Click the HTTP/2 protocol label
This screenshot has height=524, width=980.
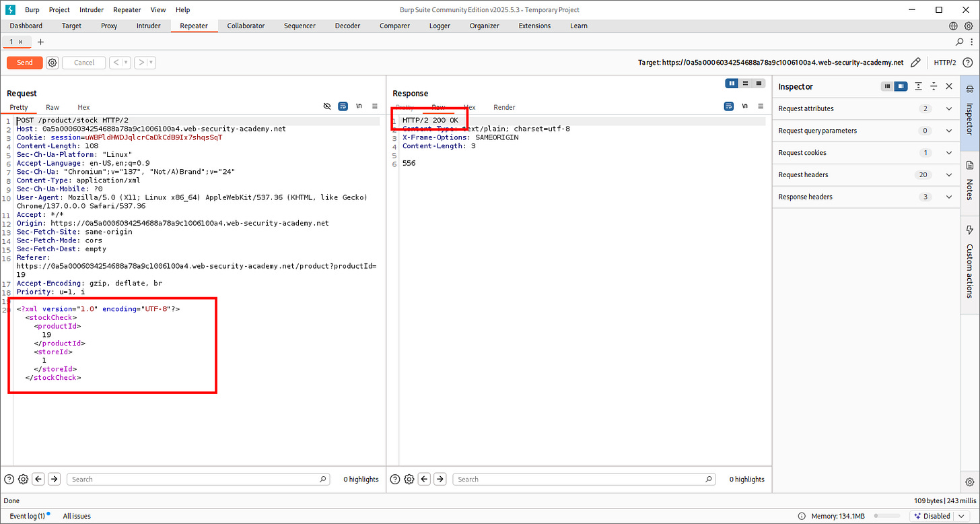945,63
